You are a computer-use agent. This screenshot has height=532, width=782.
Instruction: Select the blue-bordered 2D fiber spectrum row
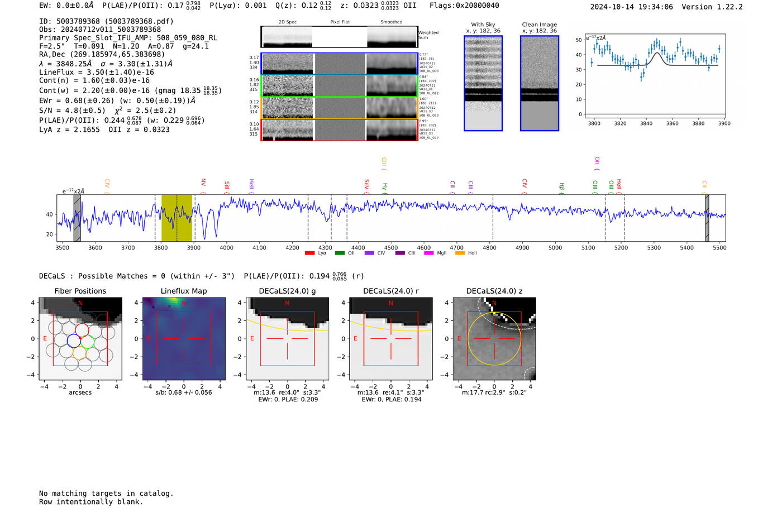pos(340,64)
